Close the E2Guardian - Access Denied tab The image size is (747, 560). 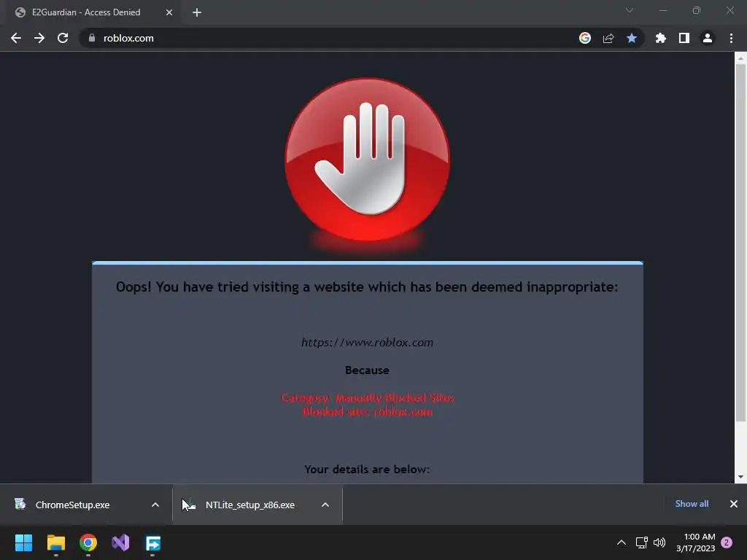click(169, 12)
